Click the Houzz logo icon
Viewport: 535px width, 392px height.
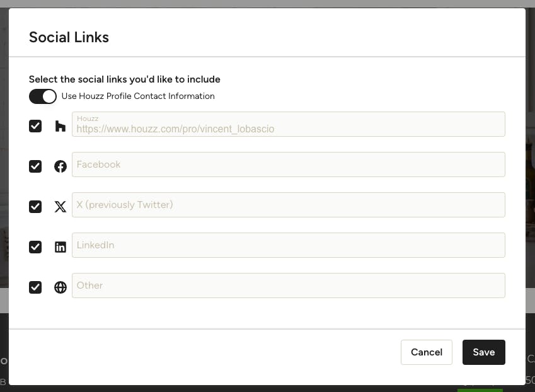pos(60,126)
